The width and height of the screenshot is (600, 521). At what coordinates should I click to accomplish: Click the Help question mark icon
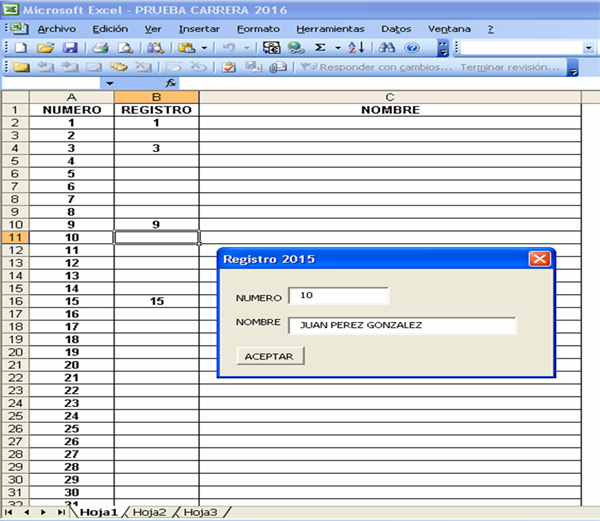tap(412, 48)
